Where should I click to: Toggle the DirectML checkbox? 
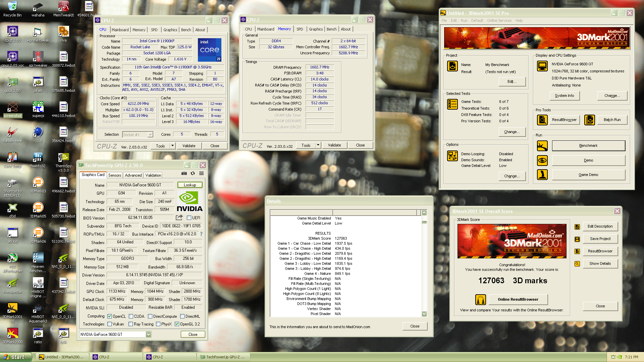[182, 316]
